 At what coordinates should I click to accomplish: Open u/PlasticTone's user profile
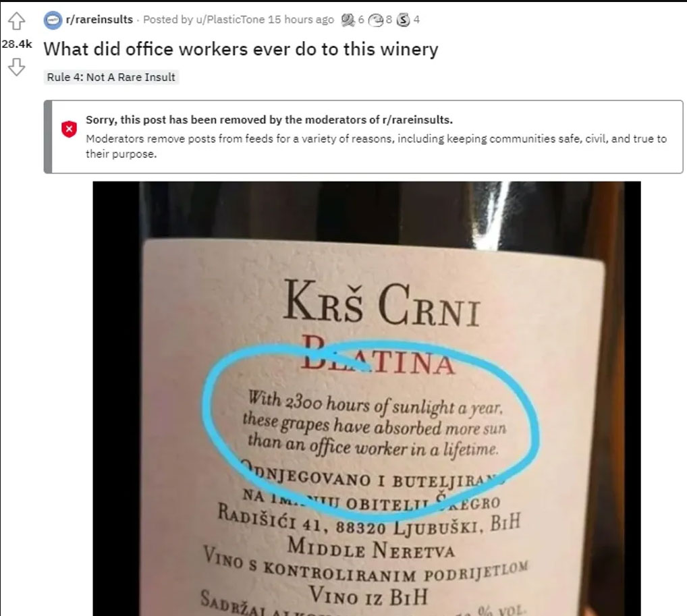[x=230, y=20]
